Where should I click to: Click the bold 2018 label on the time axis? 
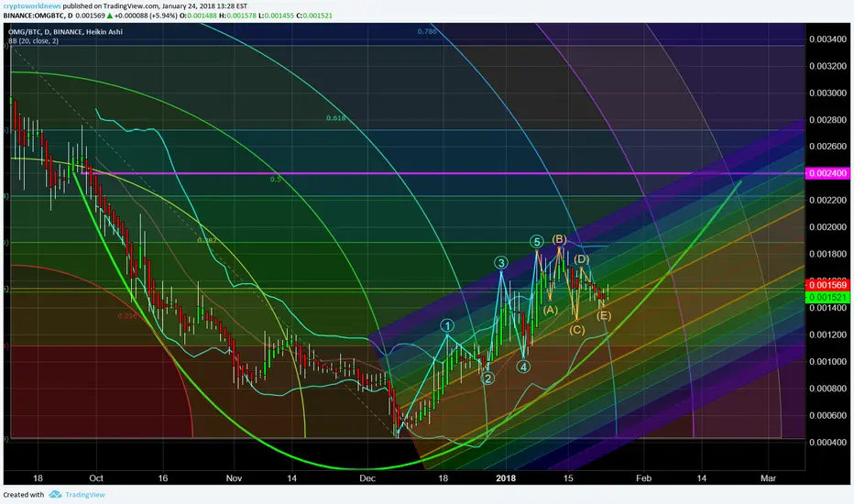pyautogui.click(x=506, y=478)
